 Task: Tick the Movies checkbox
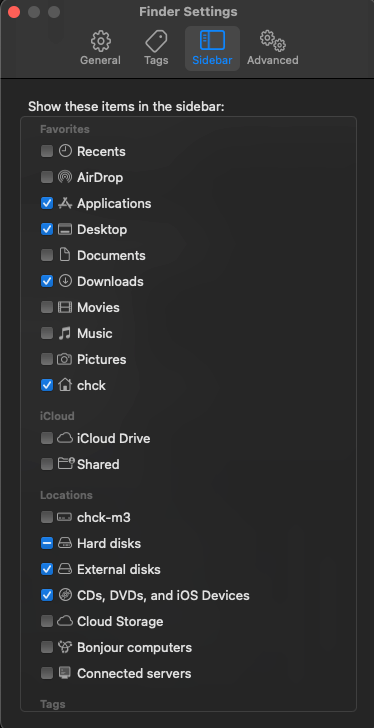pyautogui.click(x=47, y=307)
